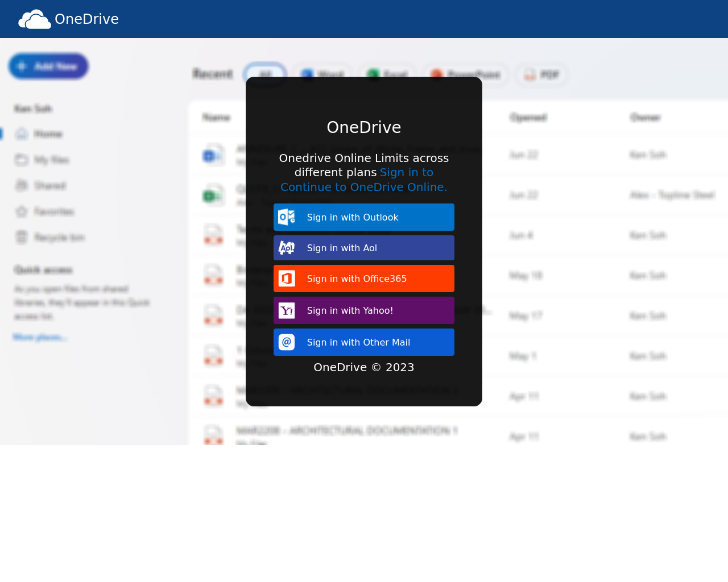
Task: Sign in with Yahoo!
Action: tap(364, 310)
